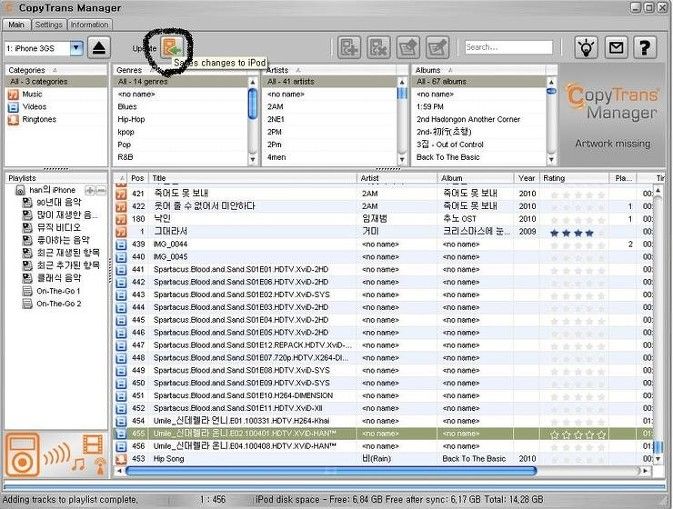Select All - 67 albums
673x509 pixels.
tap(479, 82)
